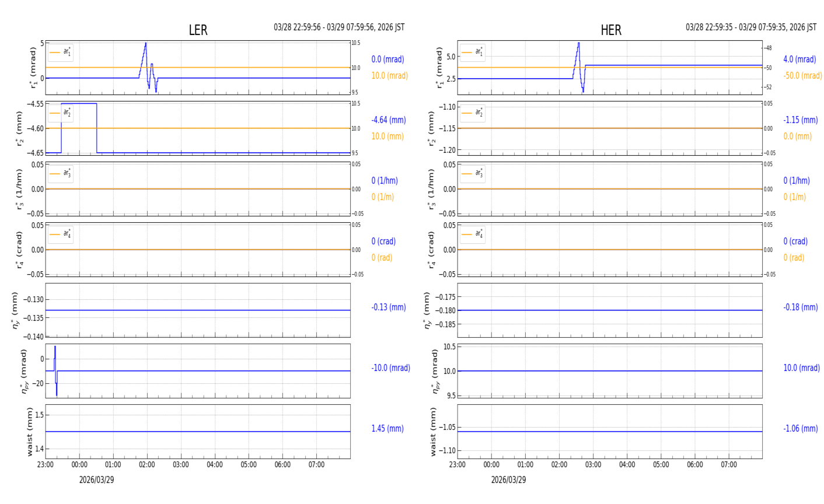Click the 2026/03/29 date label under LER
Viewport: 824px width, 504px height.
96,480
